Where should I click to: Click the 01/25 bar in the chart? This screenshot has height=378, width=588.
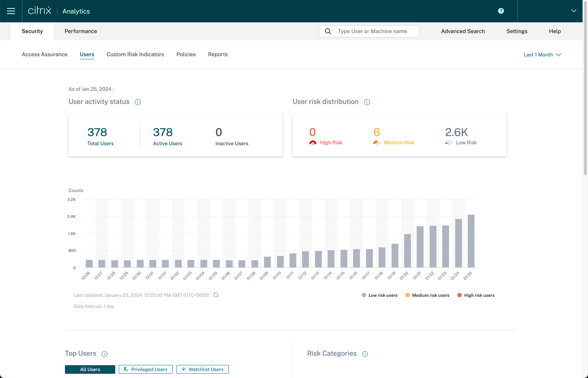(471, 241)
